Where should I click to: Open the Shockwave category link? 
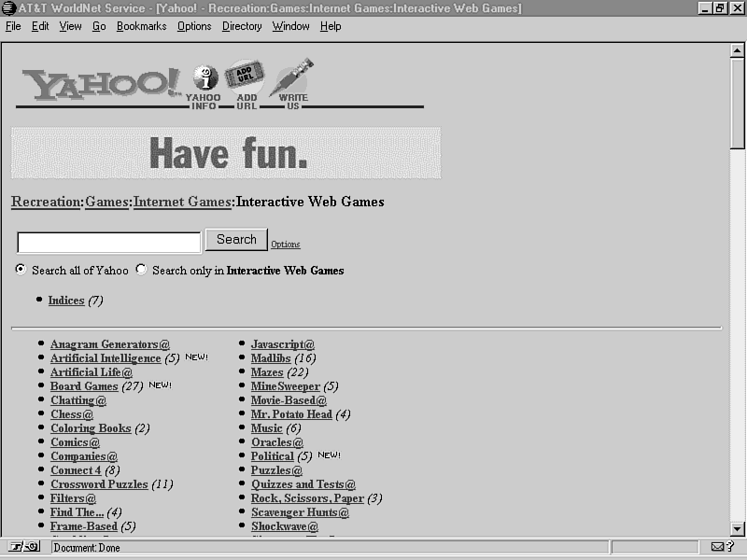(285, 526)
